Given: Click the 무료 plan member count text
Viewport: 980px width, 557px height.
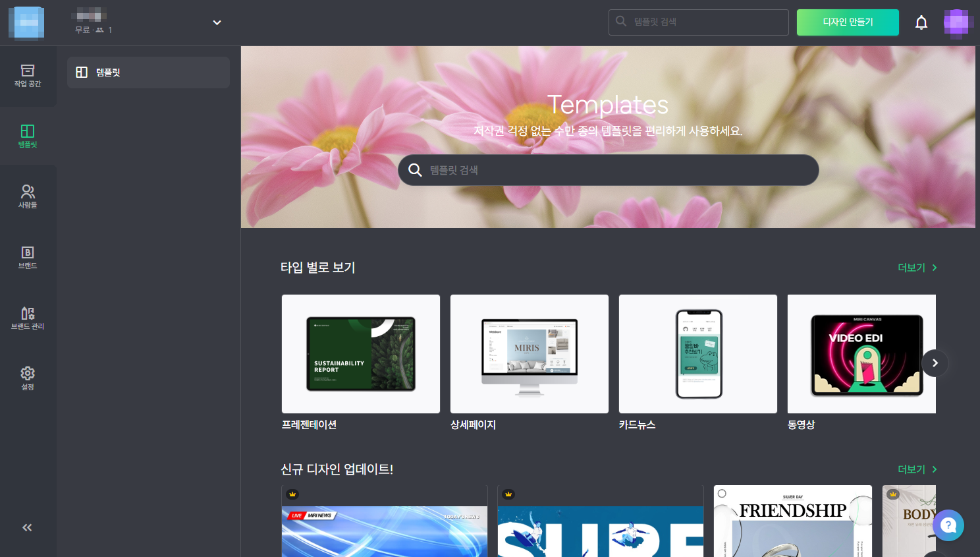Looking at the screenshot, I should pyautogui.click(x=94, y=30).
